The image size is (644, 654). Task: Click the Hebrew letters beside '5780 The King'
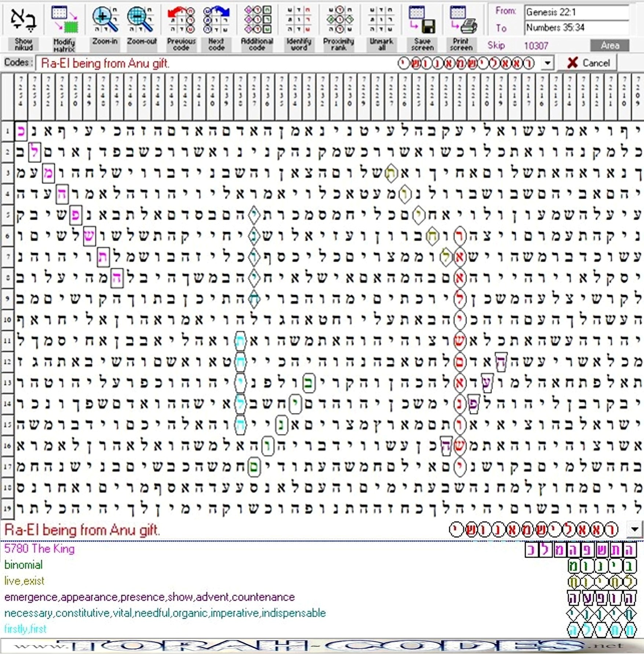click(581, 550)
